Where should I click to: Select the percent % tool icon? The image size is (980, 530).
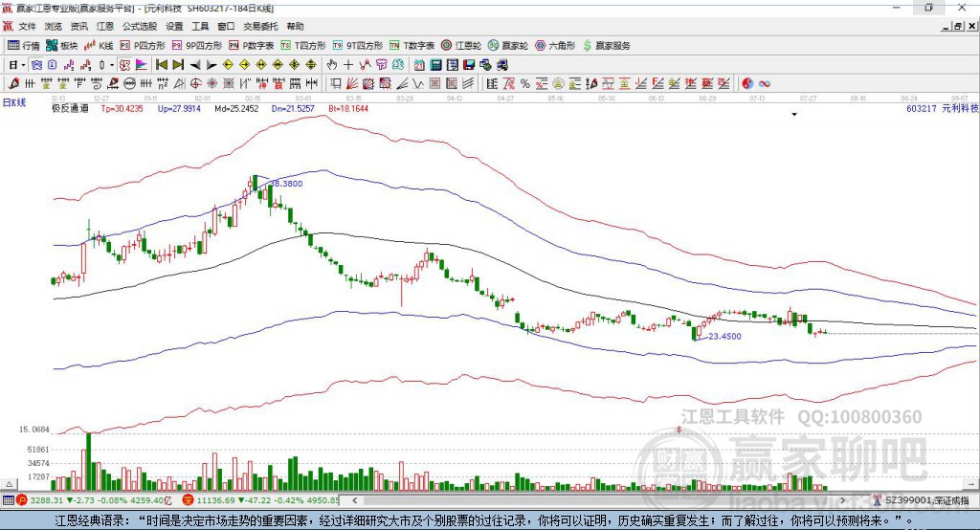point(525,83)
